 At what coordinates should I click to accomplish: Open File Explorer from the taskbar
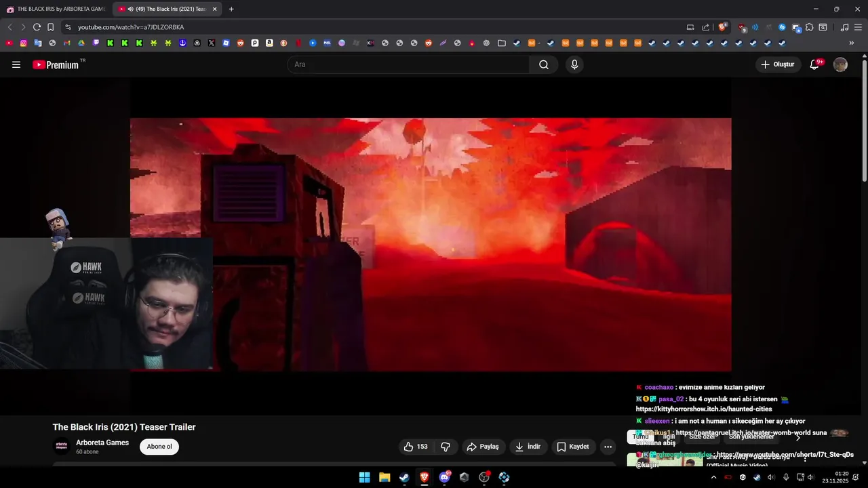(x=384, y=477)
